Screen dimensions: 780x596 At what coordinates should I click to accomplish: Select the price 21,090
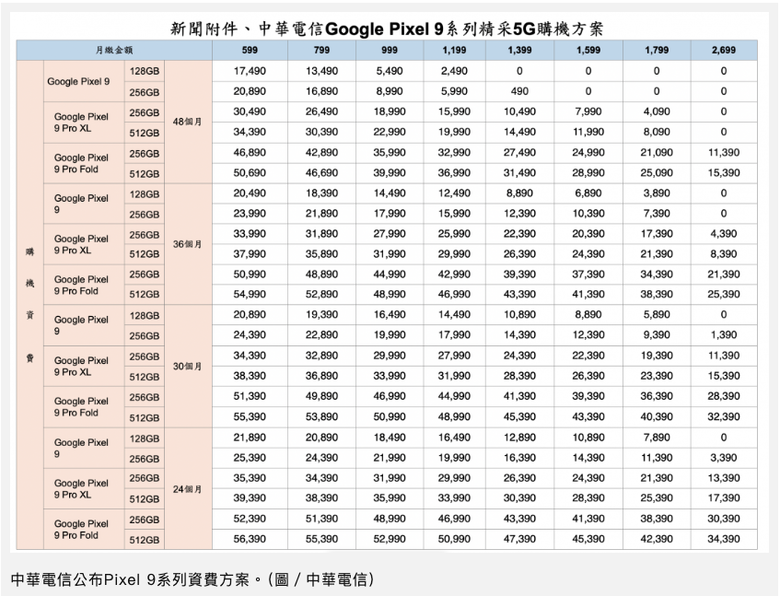point(657,153)
